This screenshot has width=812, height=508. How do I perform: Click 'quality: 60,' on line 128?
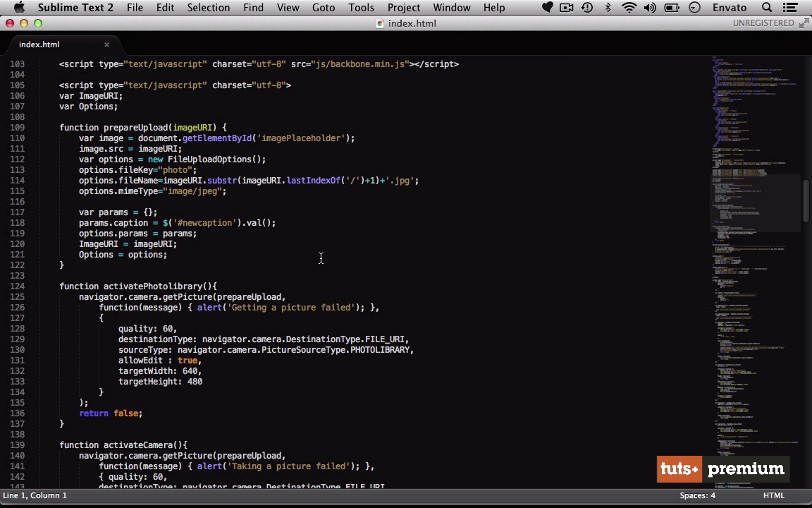point(147,329)
